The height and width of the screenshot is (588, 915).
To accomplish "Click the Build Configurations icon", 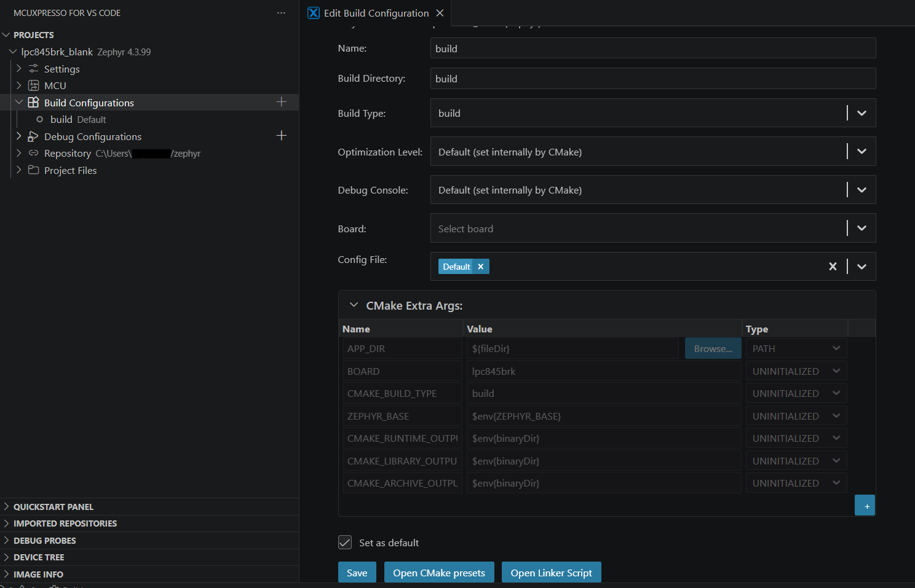I will 34,102.
